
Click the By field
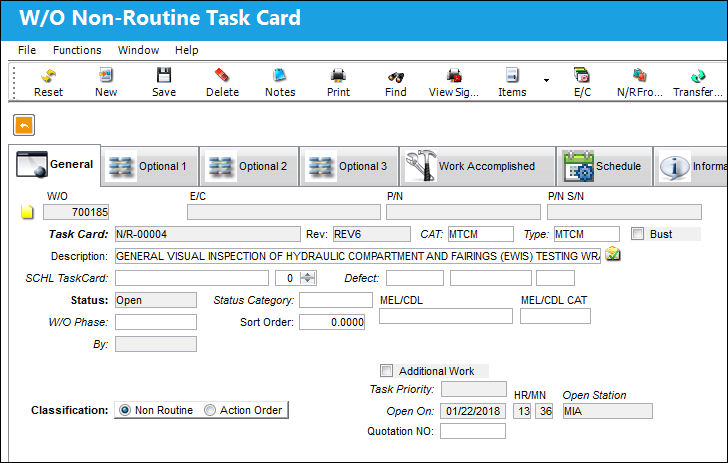click(x=156, y=344)
